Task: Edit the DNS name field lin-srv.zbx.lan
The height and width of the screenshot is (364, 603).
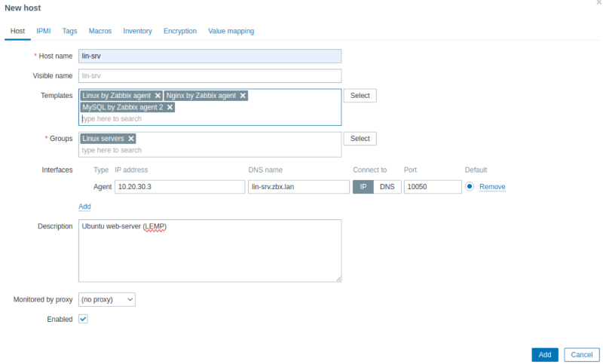Action: (x=298, y=187)
